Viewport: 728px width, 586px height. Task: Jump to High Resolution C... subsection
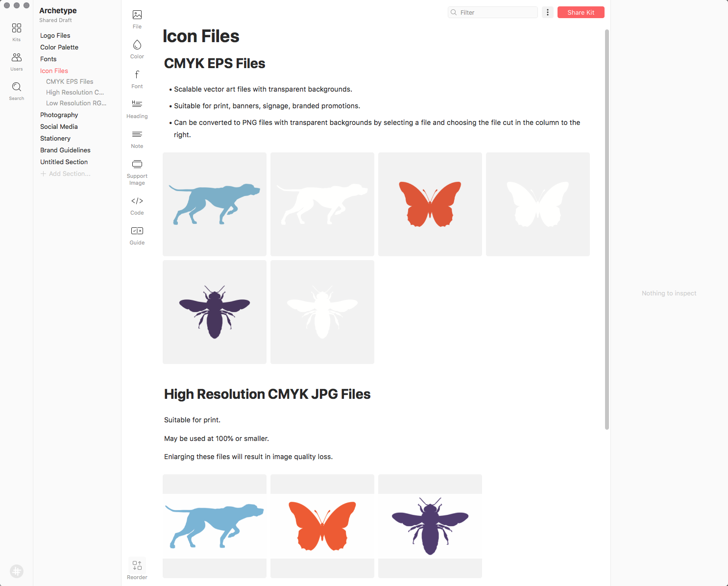[x=75, y=92]
